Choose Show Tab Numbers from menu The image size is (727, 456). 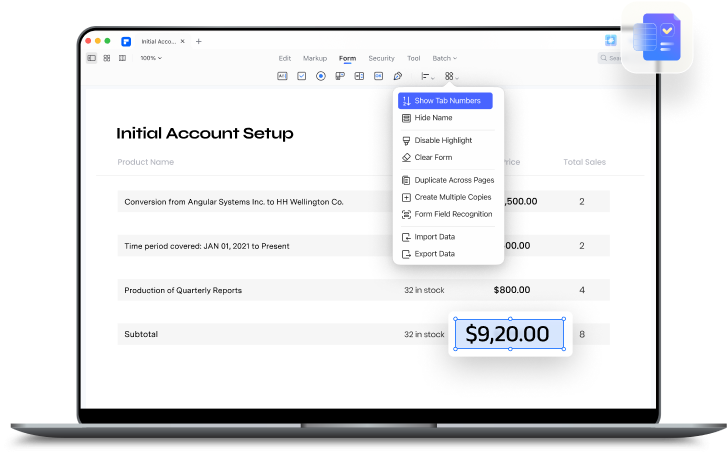446,101
